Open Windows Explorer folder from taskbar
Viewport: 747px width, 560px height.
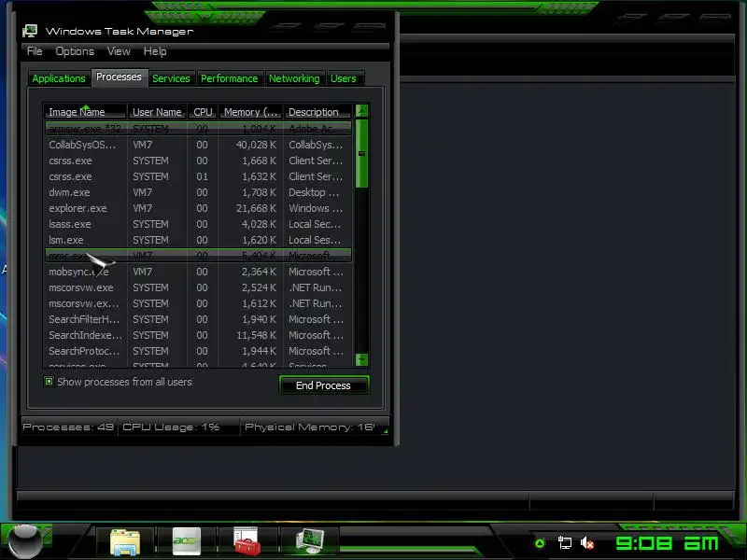point(125,542)
